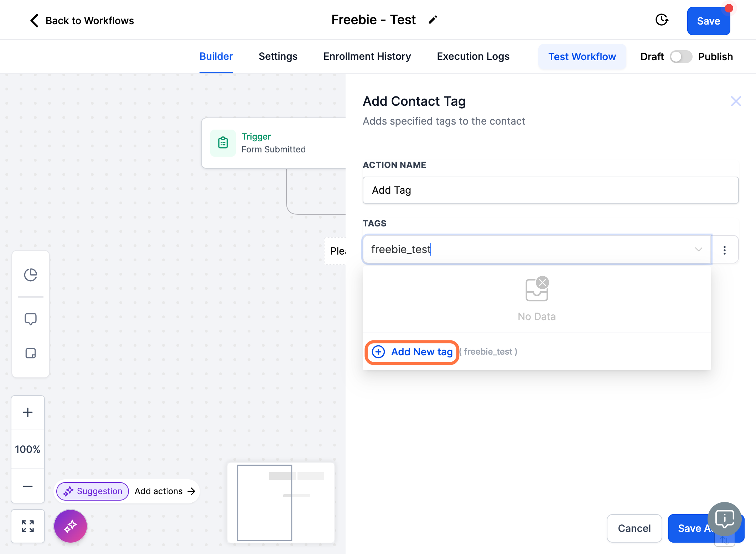Click the Action Name input field

(550, 190)
